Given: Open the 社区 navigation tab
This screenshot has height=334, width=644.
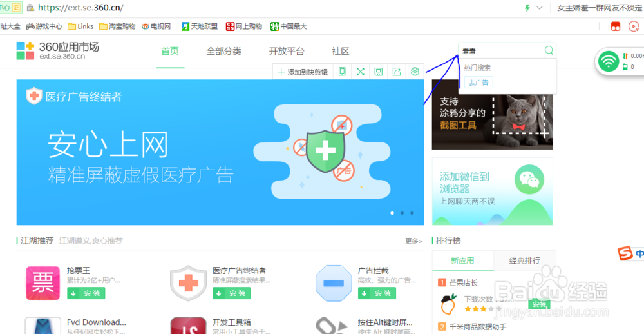Looking at the screenshot, I should [341, 52].
